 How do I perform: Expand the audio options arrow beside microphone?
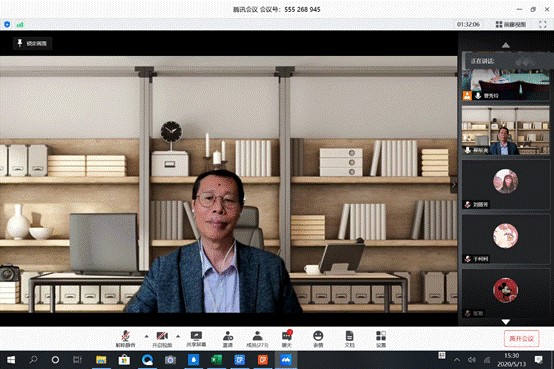[x=147, y=336]
